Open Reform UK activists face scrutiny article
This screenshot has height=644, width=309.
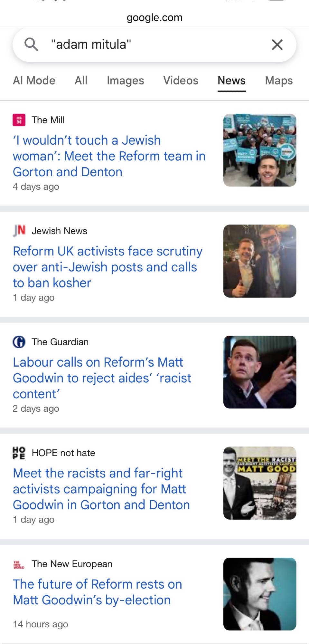[x=108, y=267]
